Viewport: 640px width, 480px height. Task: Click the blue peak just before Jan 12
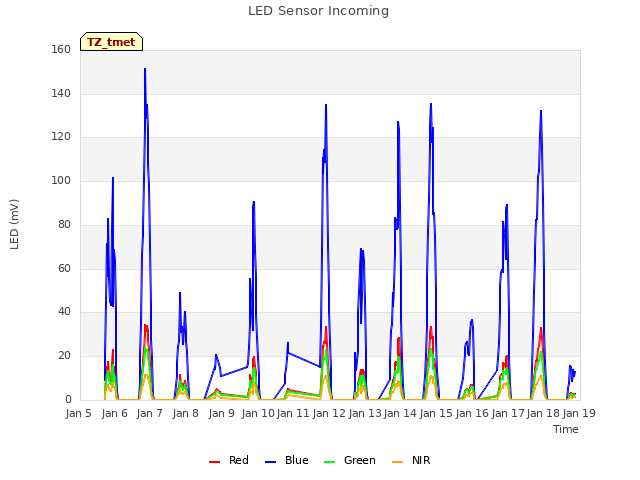pos(326,105)
